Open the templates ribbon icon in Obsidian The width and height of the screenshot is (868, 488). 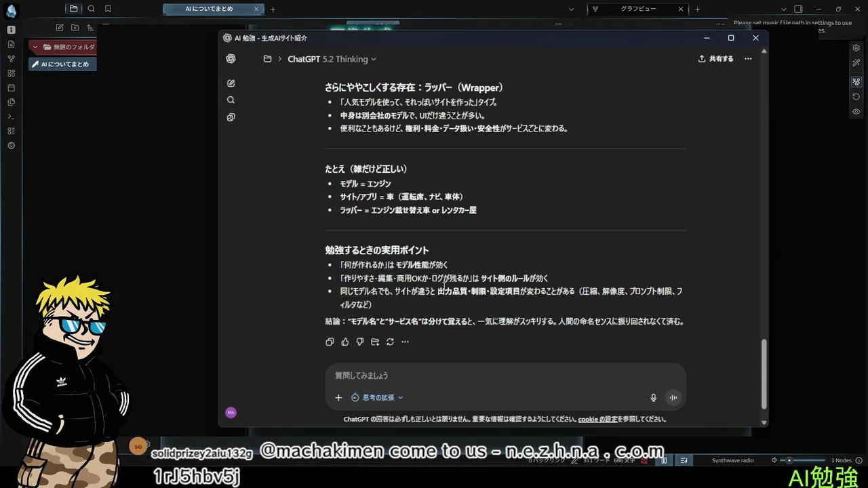click(x=11, y=102)
